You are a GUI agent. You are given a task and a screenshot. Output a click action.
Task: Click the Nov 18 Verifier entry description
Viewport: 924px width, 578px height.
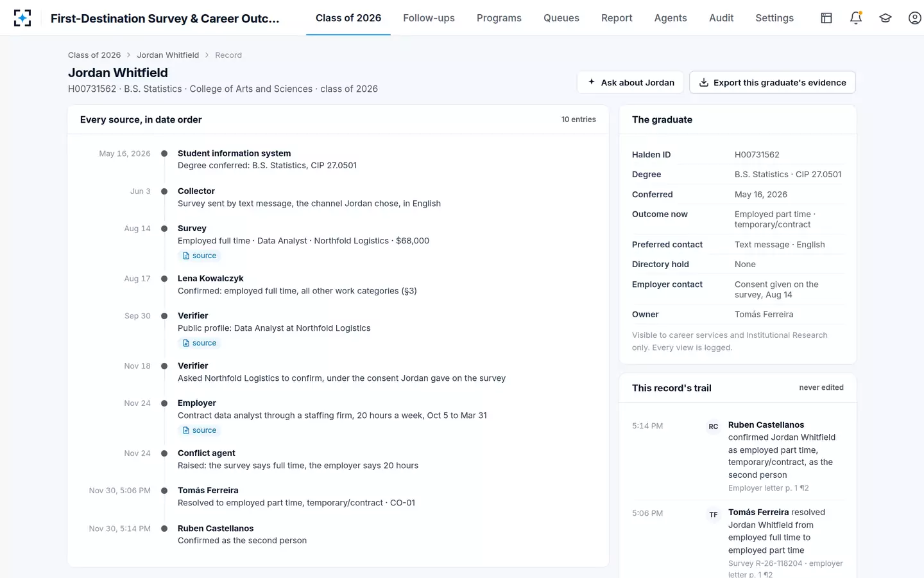tap(341, 378)
